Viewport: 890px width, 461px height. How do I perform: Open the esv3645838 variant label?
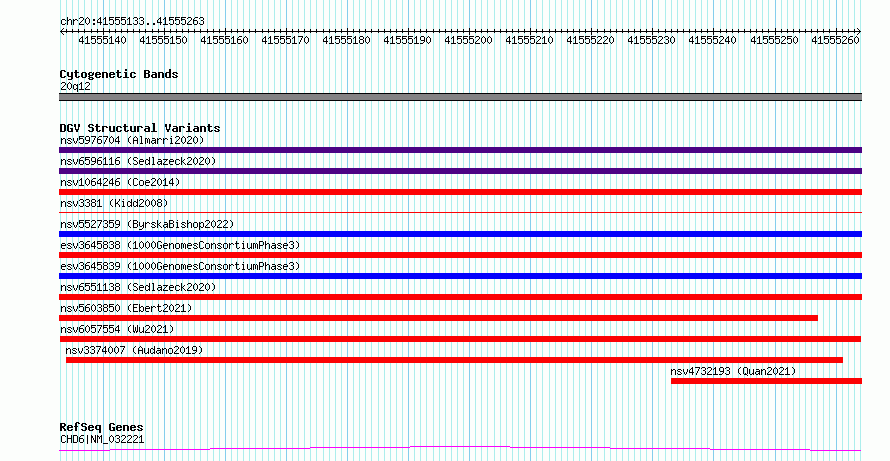point(180,245)
